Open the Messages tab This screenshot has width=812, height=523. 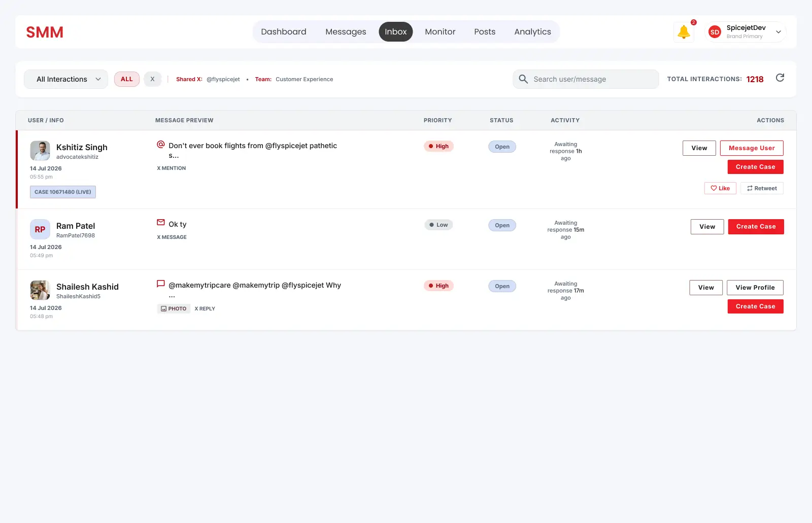pyautogui.click(x=346, y=31)
